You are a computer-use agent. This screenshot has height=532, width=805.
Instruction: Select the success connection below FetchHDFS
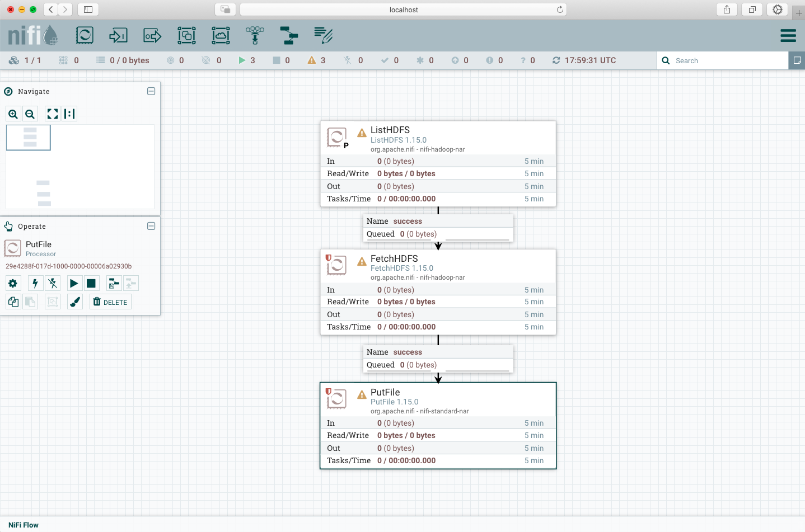pyautogui.click(x=438, y=359)
